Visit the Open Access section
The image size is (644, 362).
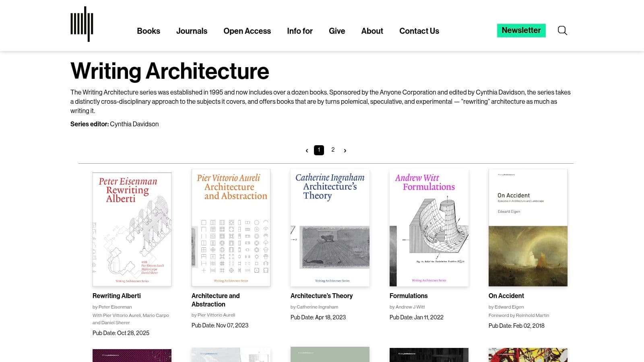[x=247, y=31]
